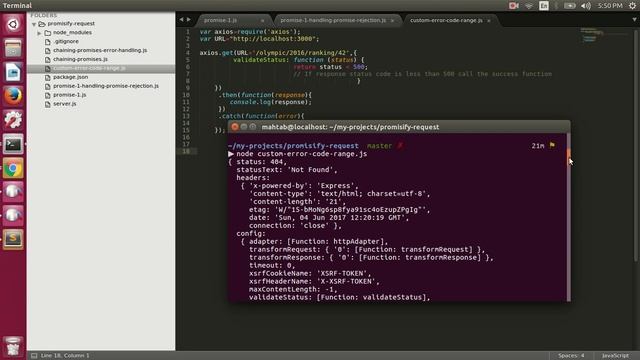Open keyboard language En indicator
640x360 pixels.
(x=544, y=6)
